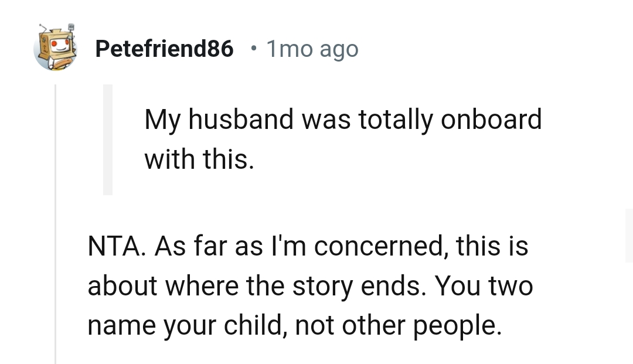This screenshot has width=633, height=364.
Task: Click the quoted text about husband being onboard
Action: pos(343,139)
